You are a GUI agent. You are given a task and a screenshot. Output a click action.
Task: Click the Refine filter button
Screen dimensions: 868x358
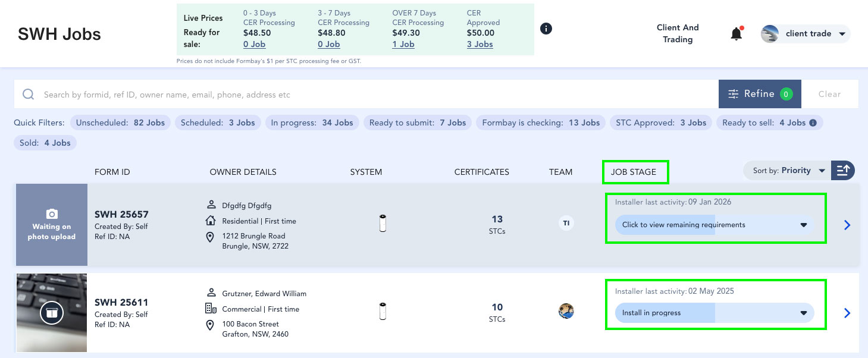coord(759,94)
